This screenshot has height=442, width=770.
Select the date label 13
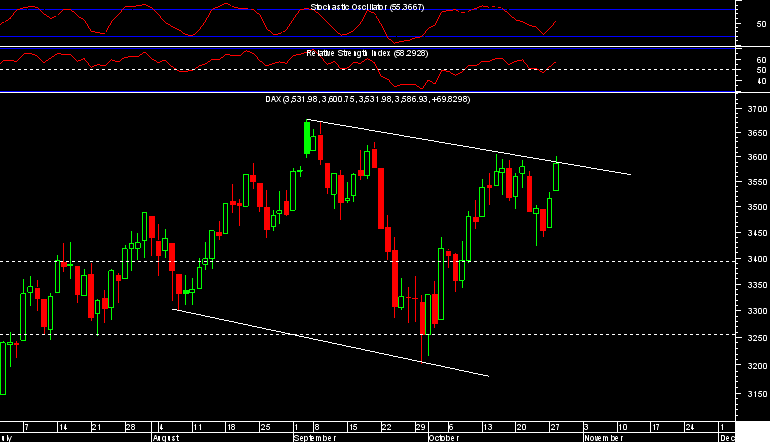click(x=487, y=427)
